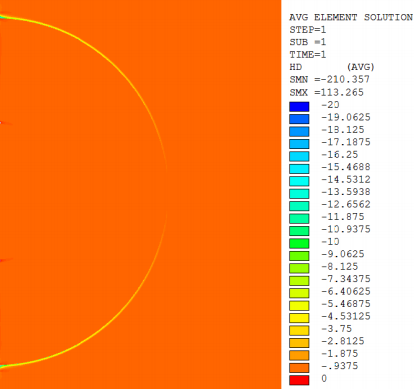414x389 pixels.
Task: Select the 'STEP=1' legend line
Action: pos(308,30)
